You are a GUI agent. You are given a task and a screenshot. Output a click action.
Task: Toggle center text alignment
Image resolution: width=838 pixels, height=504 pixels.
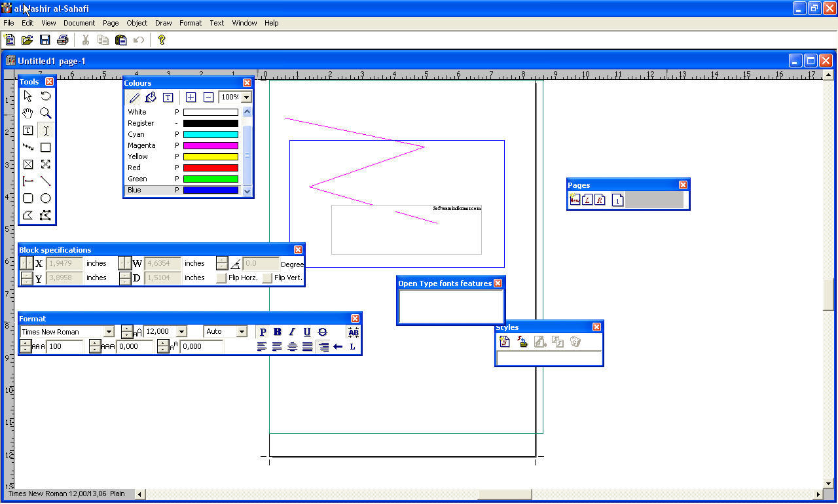[293, 347]
